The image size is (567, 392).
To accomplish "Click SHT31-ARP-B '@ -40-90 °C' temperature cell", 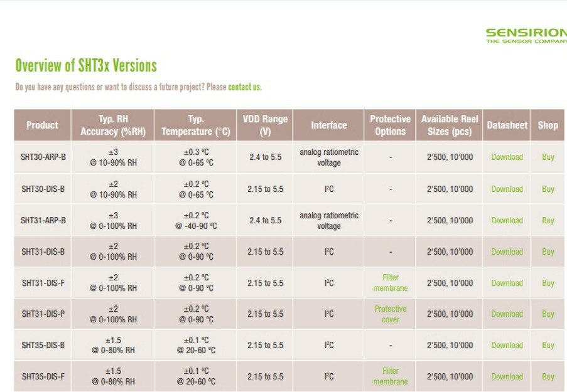I will coord(196,220).
